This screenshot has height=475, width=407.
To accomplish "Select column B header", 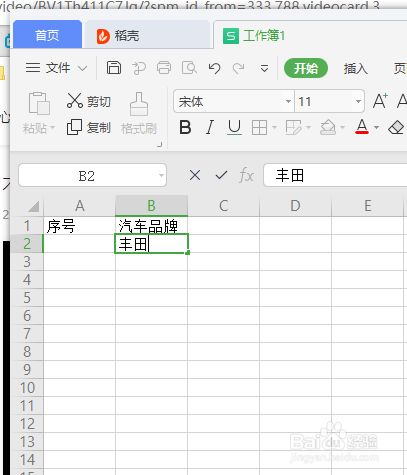I will click(x=151, y=206).
